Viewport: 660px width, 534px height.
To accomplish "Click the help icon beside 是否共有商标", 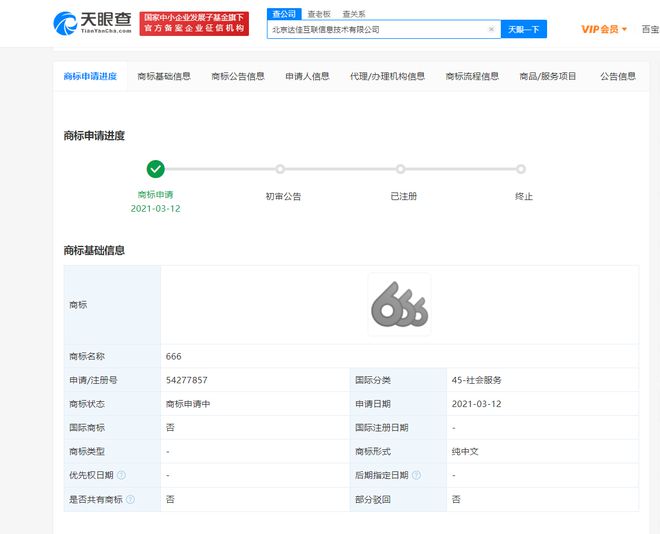I will pos(130,499).
